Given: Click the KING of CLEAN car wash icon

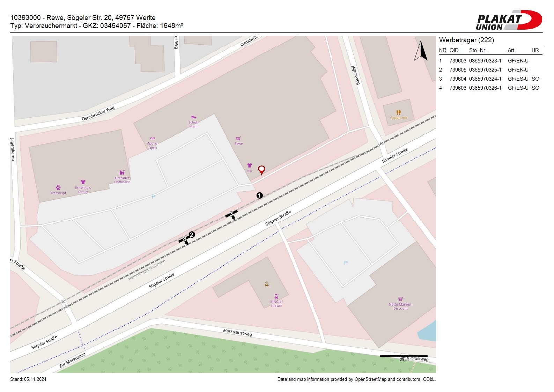Looking at the screenshot, I should 276,296.
